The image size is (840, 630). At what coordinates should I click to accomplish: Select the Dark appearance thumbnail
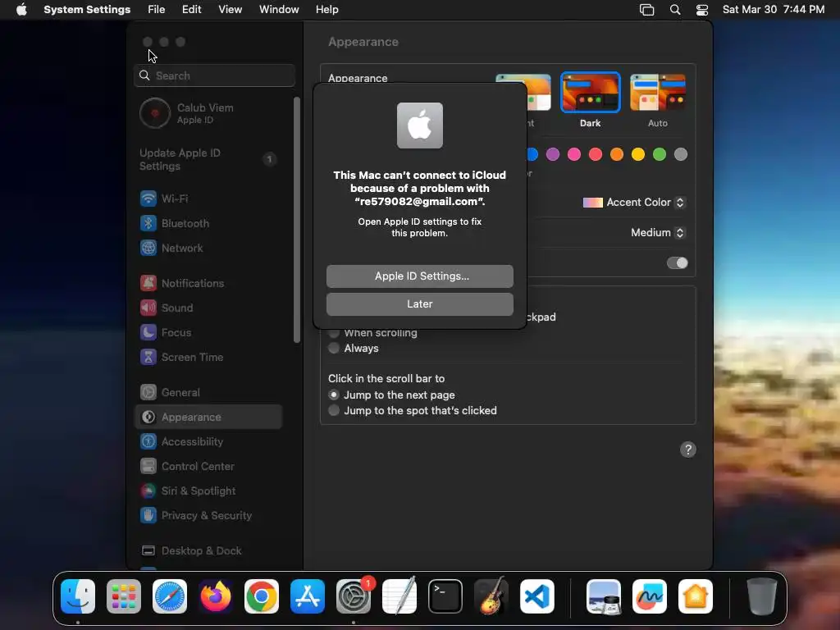(x=591, y=93)
